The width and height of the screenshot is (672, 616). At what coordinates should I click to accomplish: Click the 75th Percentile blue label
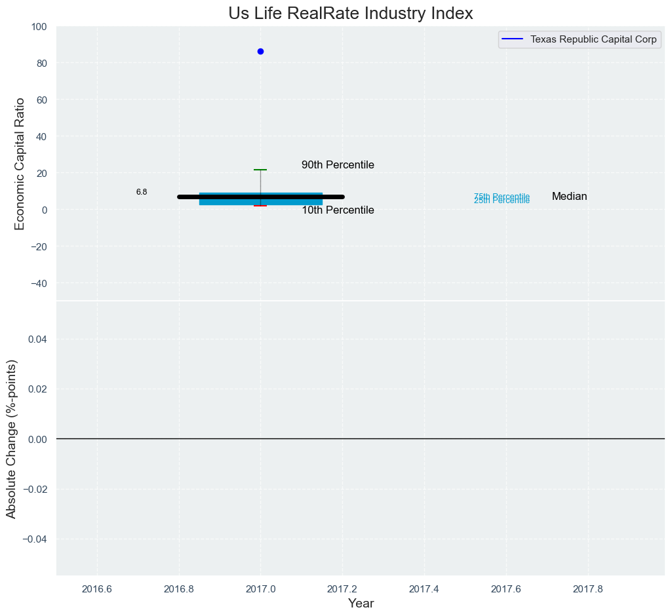(502, 196)
